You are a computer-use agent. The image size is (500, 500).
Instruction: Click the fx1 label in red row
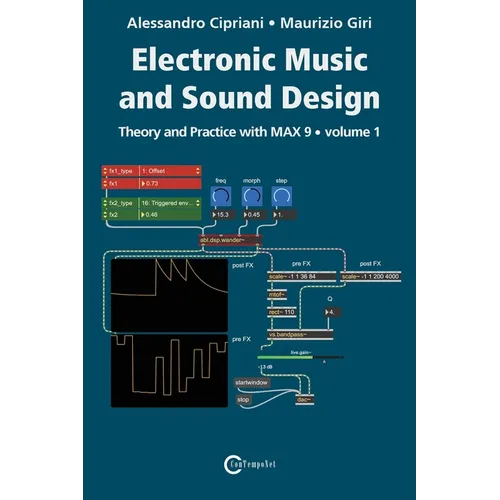click(x=113, y=183)
